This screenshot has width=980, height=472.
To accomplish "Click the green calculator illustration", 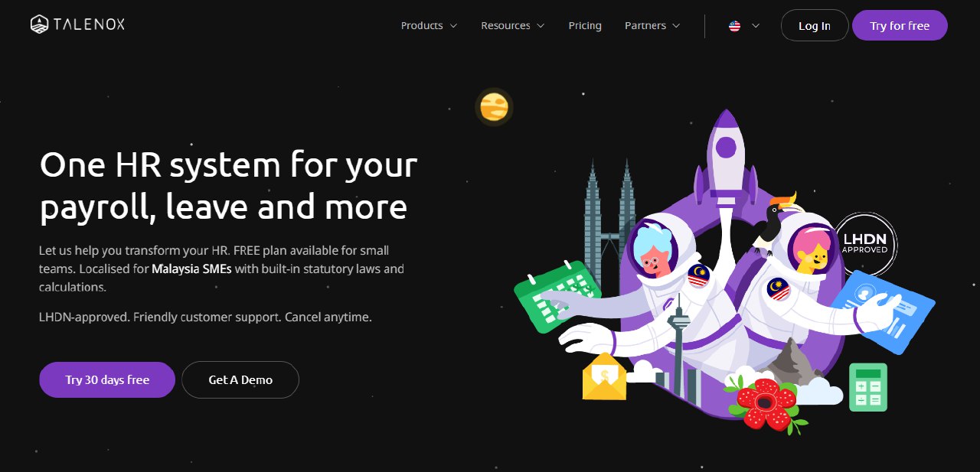I will pos(868,387).
